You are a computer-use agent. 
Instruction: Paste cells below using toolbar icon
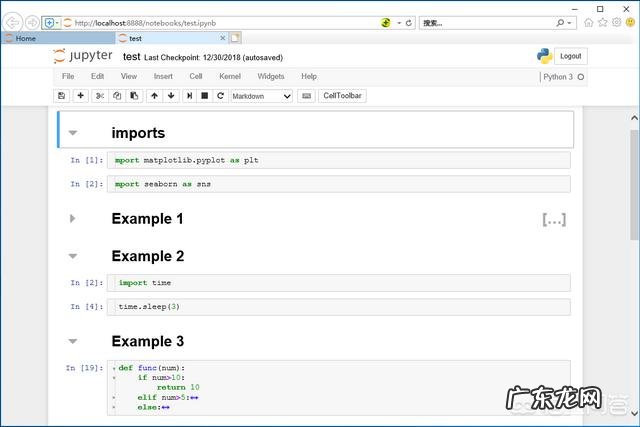[133, 96]
